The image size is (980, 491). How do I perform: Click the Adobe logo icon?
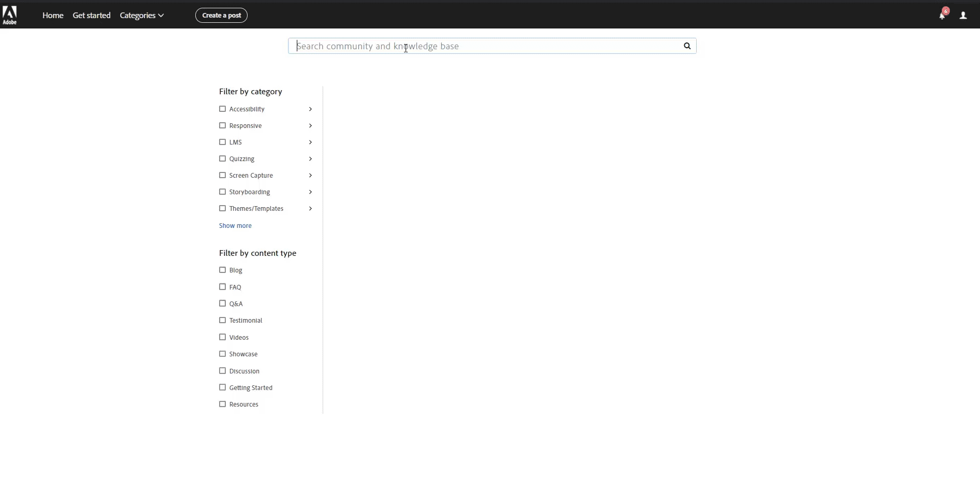coord(10,15)
